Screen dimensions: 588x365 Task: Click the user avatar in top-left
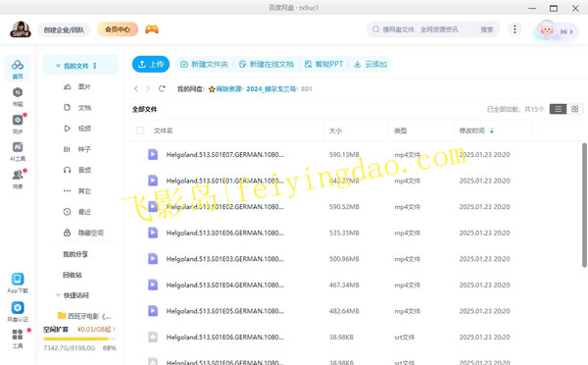(21, 29)
